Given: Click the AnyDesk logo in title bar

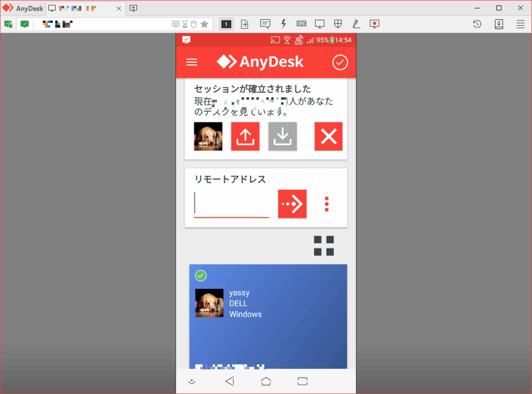Looking at the screenshot, I should [x=23, y=8].
